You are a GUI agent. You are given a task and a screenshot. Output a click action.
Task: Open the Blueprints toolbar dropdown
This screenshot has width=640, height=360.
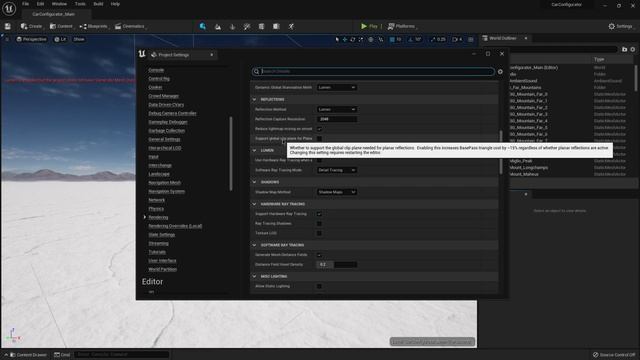click(x=94, y=27)
